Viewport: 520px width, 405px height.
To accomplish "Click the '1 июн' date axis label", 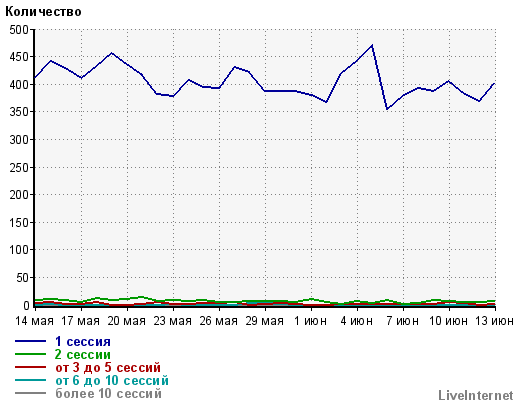I will (x=310, y=321).
